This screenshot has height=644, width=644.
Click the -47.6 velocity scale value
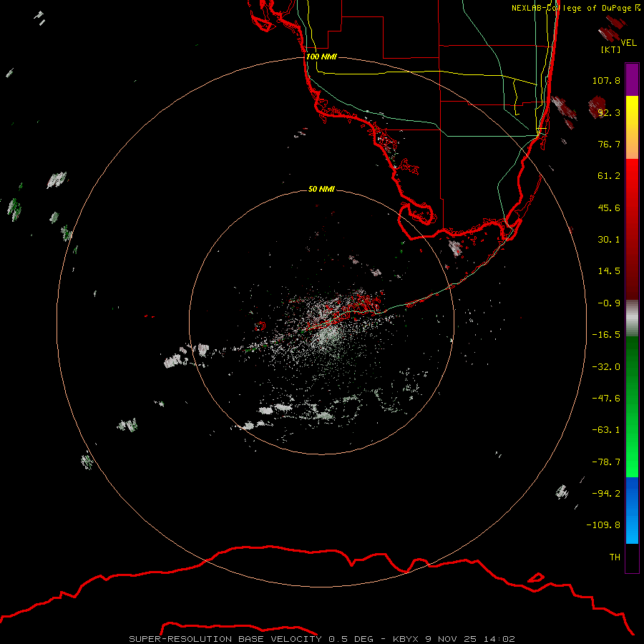(606, 399)
